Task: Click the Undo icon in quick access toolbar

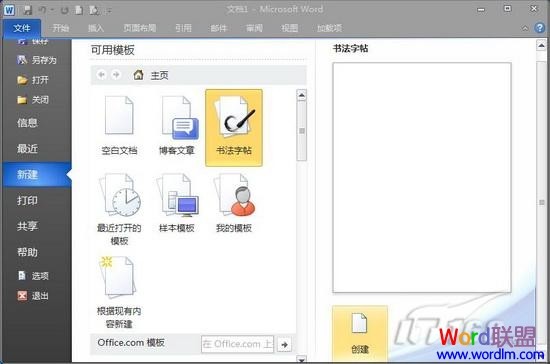Action: (42, 10)
